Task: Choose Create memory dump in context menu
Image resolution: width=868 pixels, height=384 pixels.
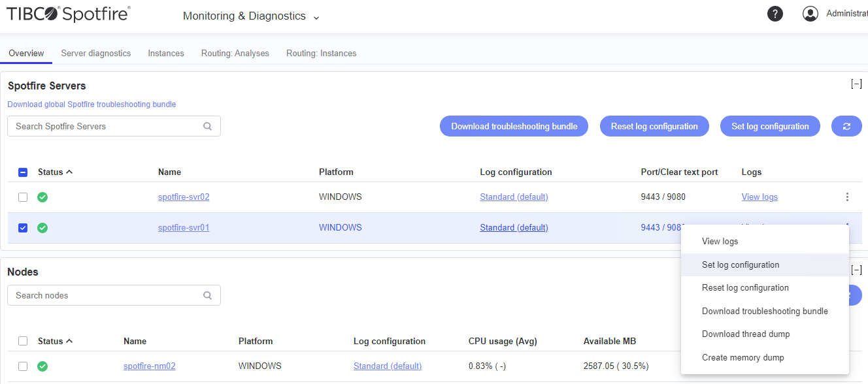Action: [765, 358]
